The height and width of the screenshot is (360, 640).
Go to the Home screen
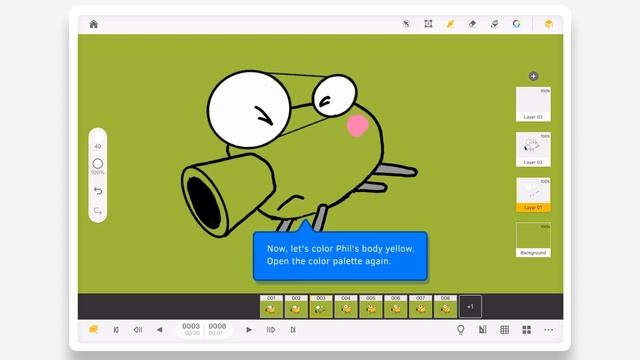point(93,24)
